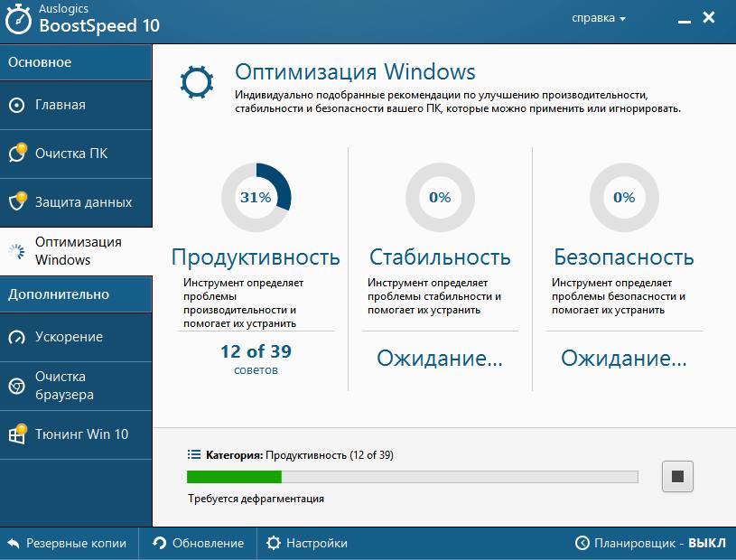Image resolution: width=736 pixels, height=560 pixels.
Task: Click the Дополнительно sidebar header
Action: click(76, 294)
